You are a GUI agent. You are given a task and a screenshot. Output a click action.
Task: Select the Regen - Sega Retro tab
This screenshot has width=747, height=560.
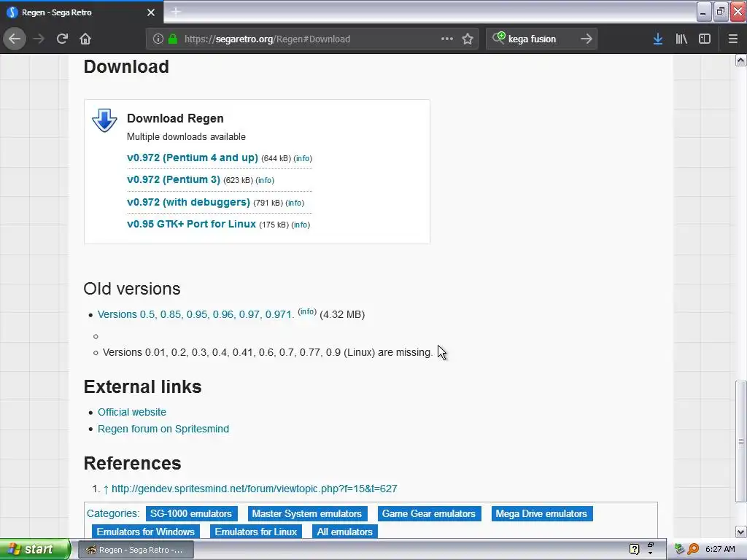[82, 12]
